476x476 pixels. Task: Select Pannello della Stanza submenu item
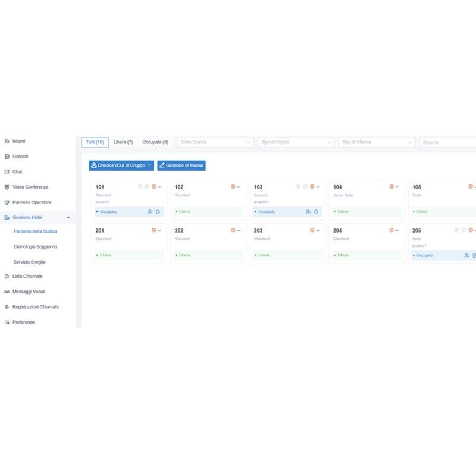(35, 231)
